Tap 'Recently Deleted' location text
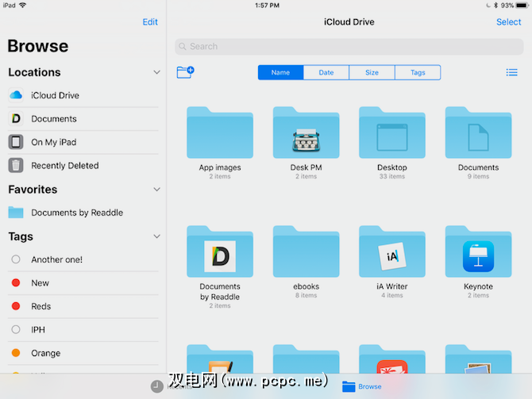Viewport: 532px width, 399px height. [65, 166]
